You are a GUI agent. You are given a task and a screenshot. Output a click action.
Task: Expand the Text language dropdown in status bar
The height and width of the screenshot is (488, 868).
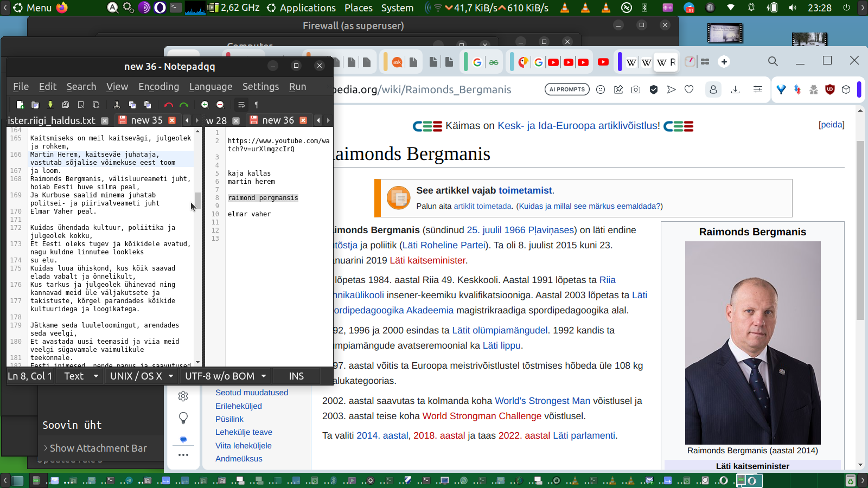click(x=81, y=376)
